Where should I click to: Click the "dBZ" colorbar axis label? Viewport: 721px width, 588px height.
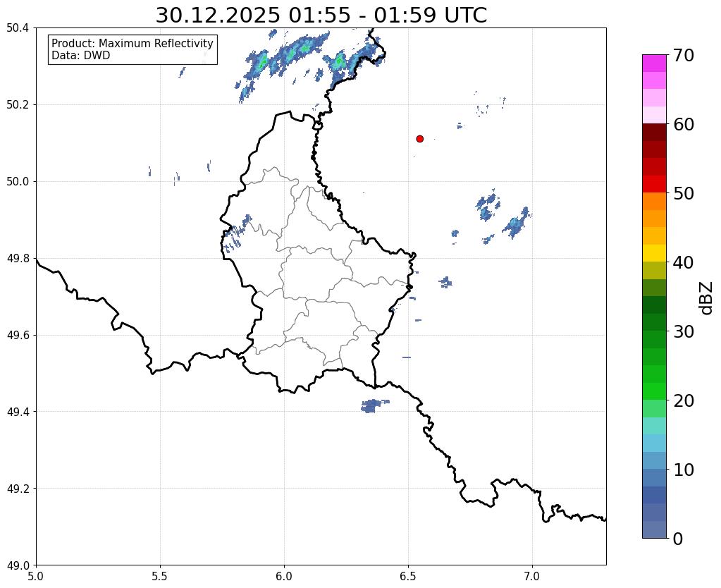click(707, 298)
